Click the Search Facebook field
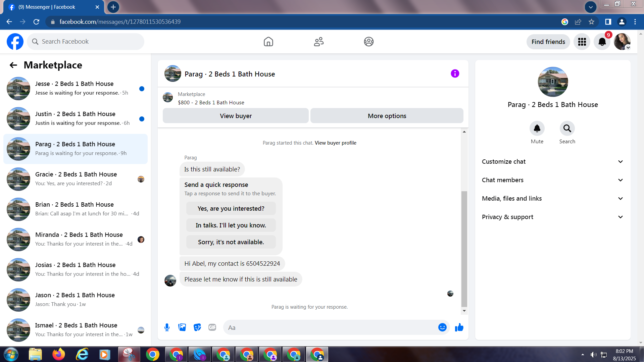Screen dimensions: 644x362 [86, 42]
